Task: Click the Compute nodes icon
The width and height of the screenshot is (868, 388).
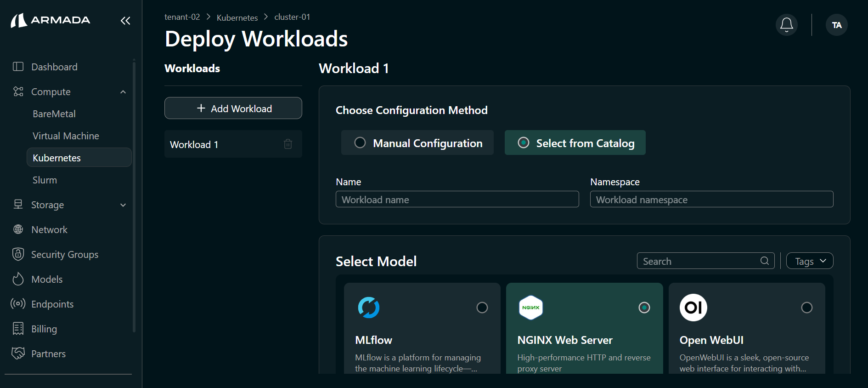Action: pos(18,91)
